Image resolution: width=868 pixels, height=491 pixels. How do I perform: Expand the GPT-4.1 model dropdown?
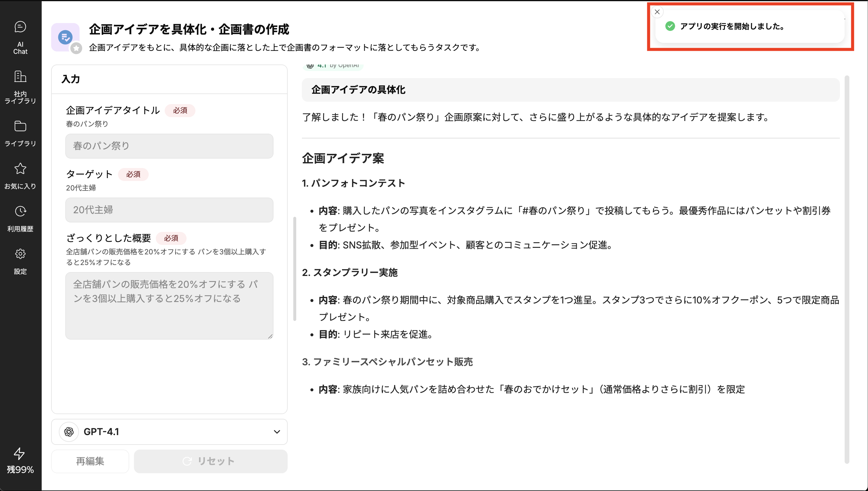click(x=169, y=432)
